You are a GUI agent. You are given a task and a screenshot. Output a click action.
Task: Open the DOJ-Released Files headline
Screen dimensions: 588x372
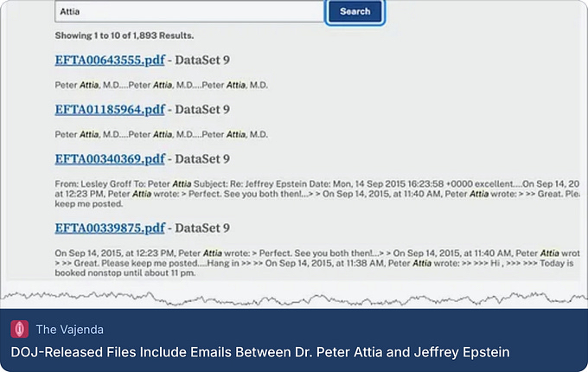pos(260,352)
